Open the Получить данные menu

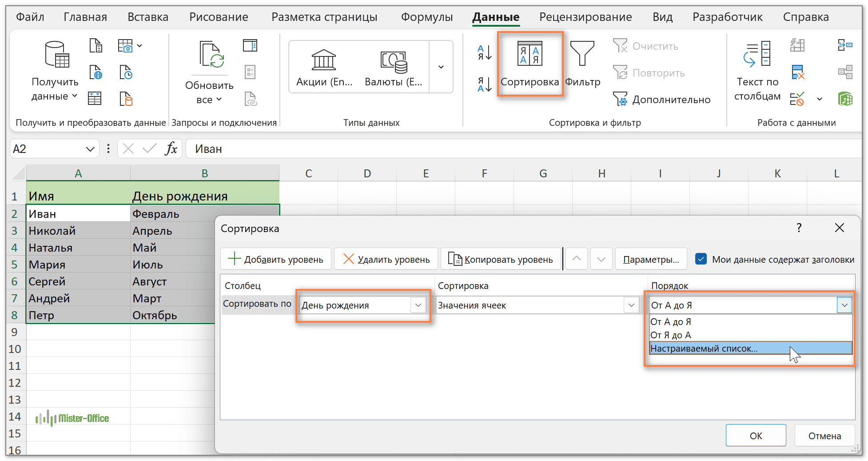click(55, 71)
